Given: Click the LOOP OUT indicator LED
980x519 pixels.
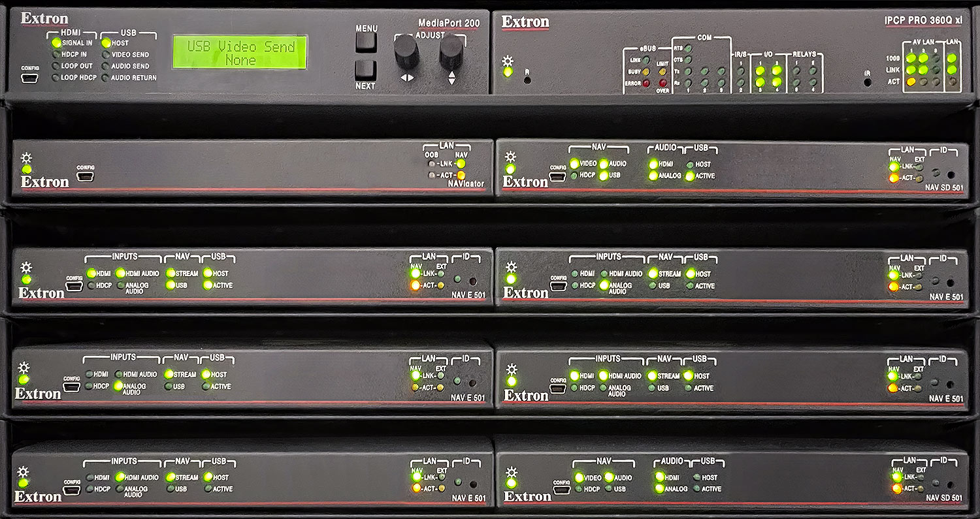Looking at the screenshot, I should click(x=56, y=66).
